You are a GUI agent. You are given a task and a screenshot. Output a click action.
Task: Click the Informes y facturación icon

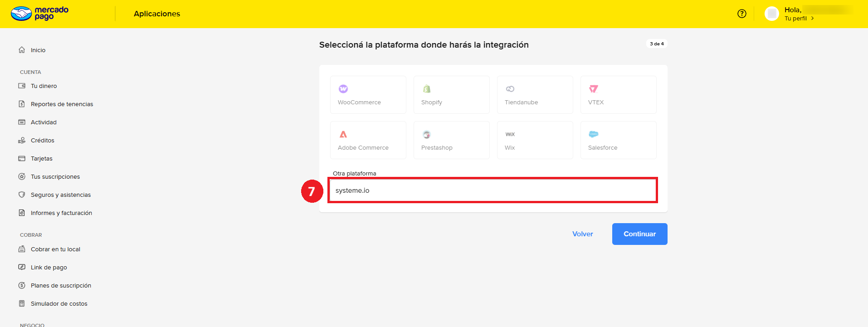coord(22,213)
